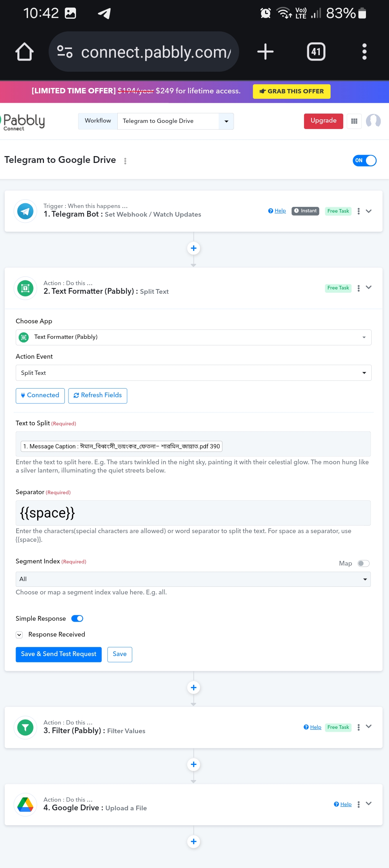Viewport: 389px width, 868px height.
Task: Open a new browser tab with plus icon
Action: pyautogui.click(x=265, y=52)
